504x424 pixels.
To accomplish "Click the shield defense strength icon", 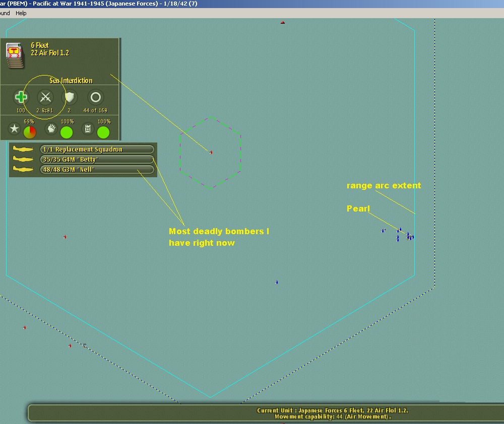I will coord(70,97).
